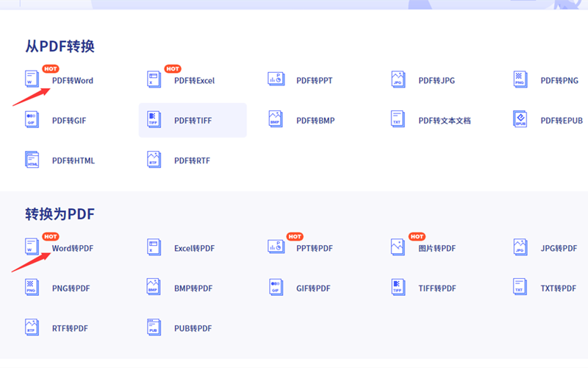Select the PDF转PPT icon

(276, 79)
